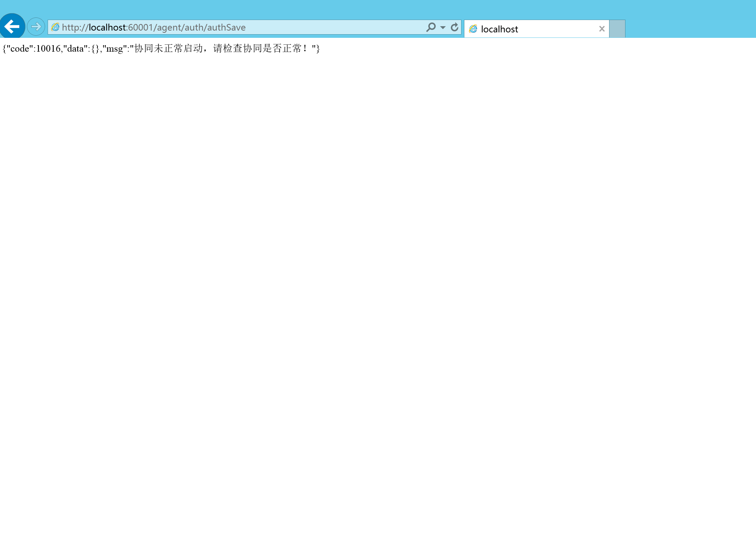Click the Forward navigation arrow
Image resolution: width=756 pixels, height=546 pixels.
click(x=36, y=27)
